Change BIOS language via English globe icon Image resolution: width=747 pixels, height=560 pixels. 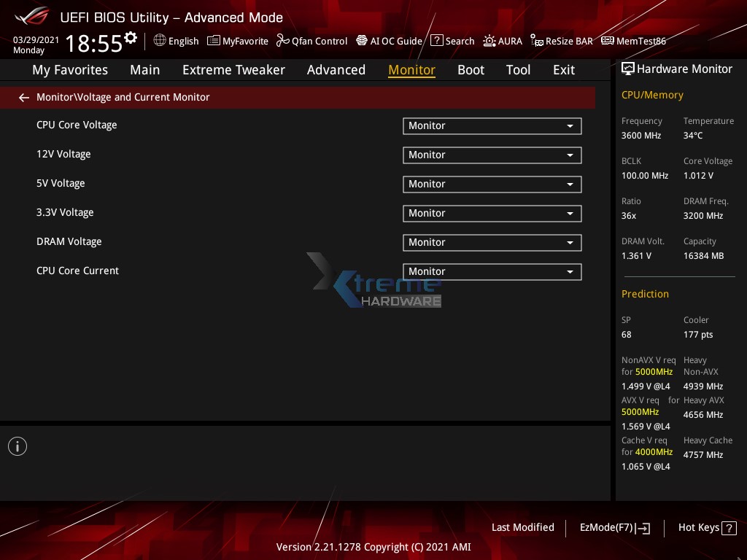click(176, 41)
